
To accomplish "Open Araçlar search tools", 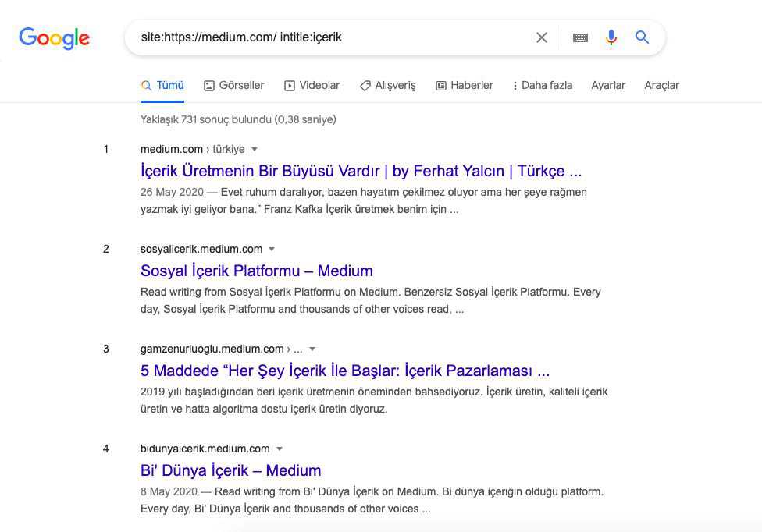I will 661,86.
